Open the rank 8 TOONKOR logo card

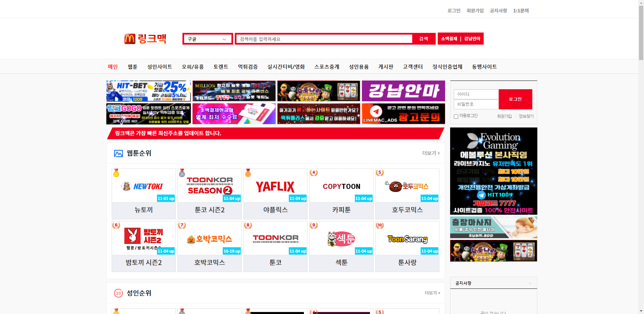pyautogui.click(x=275, y=238)
